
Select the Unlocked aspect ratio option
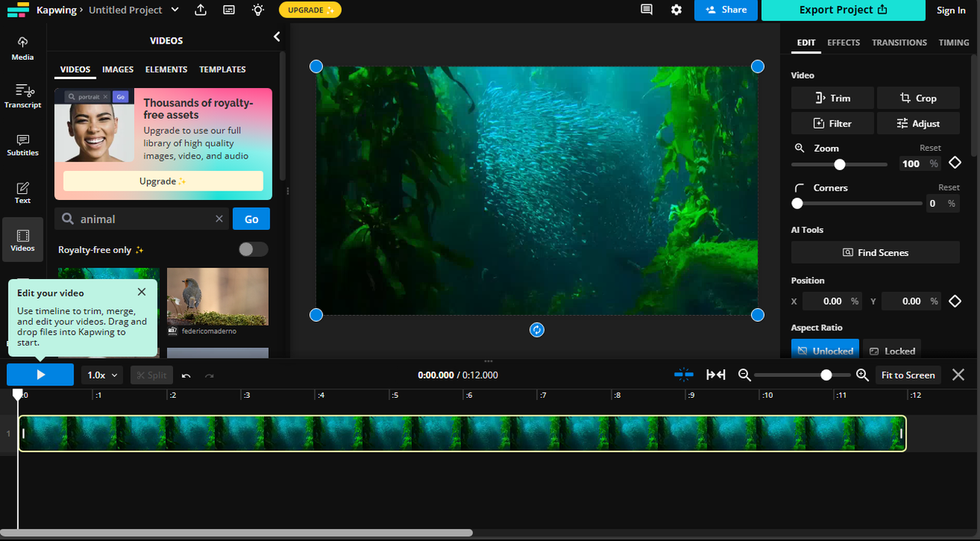coord(825,350)
